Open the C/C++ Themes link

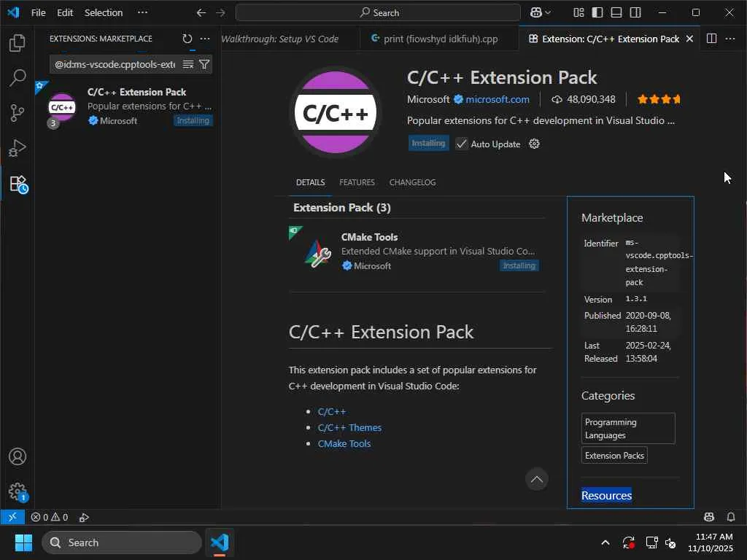349,427
